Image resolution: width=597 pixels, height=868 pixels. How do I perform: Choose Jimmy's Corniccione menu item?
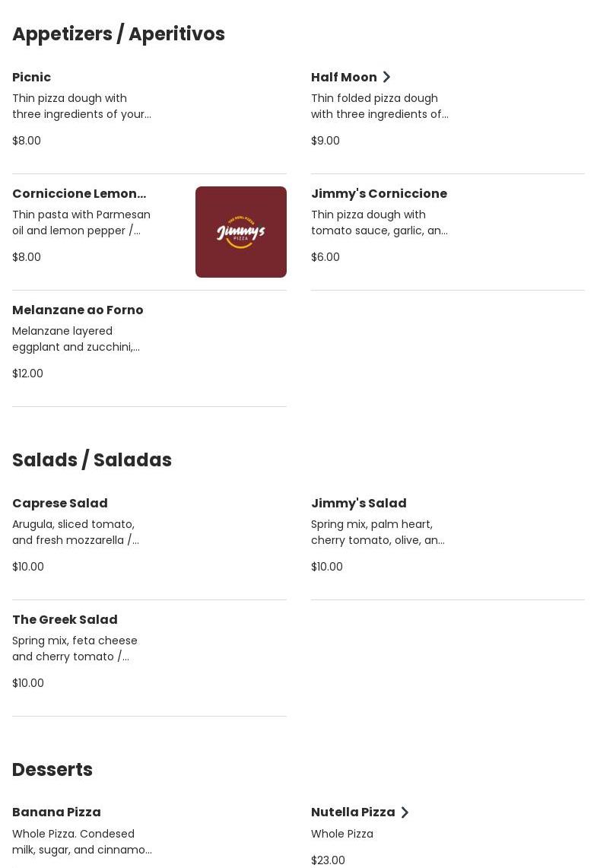[379, 193]
